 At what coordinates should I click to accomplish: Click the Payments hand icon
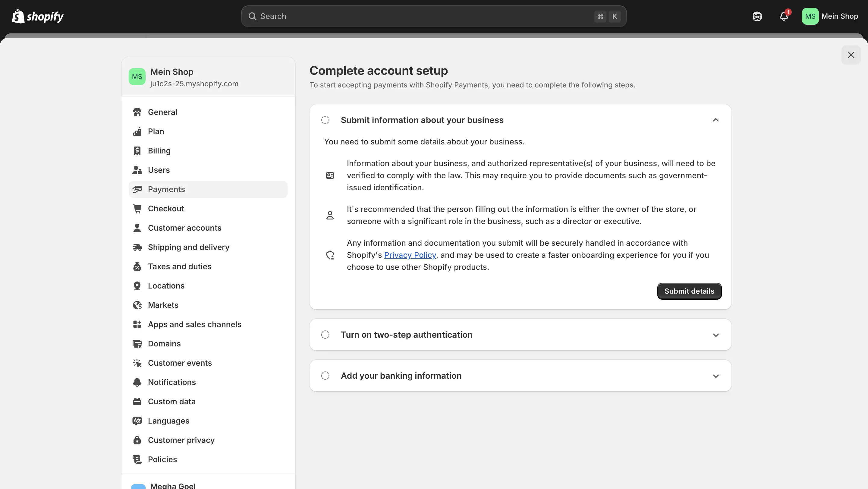pos(137,189)
